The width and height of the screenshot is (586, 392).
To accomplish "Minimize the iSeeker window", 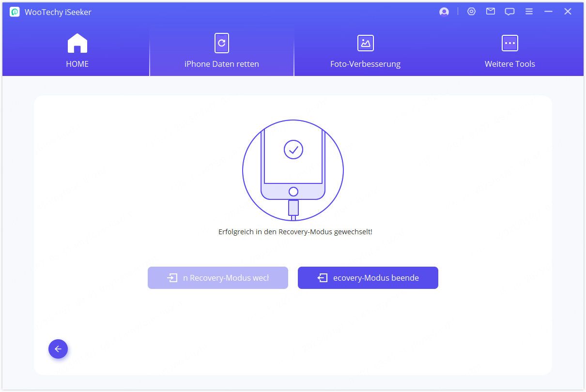I will click(548, 12).
